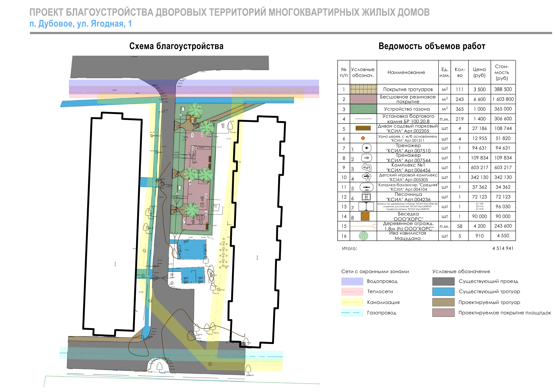Image resolution: width=555 pixels, height=392 pixels.
Task: Select the Канализация yellow legend swatch
Action: click(x=352, y=302)
